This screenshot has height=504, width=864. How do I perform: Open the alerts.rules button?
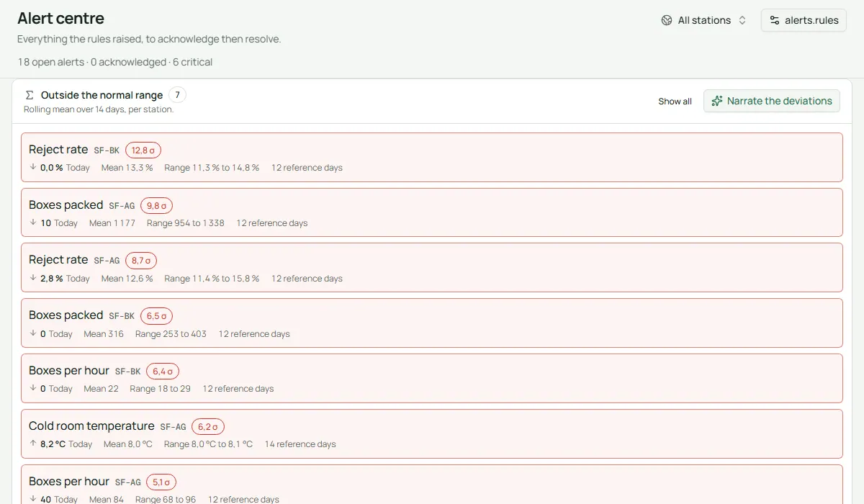pyautogui.click(x=804, y=20)
